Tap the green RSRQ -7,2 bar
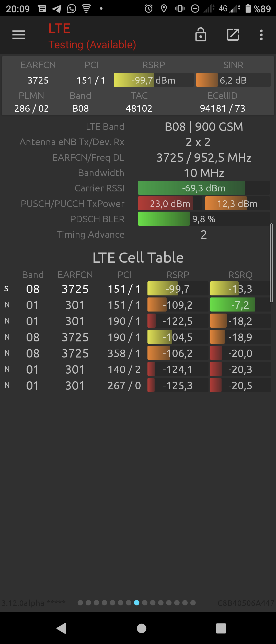 pos(240,305)
